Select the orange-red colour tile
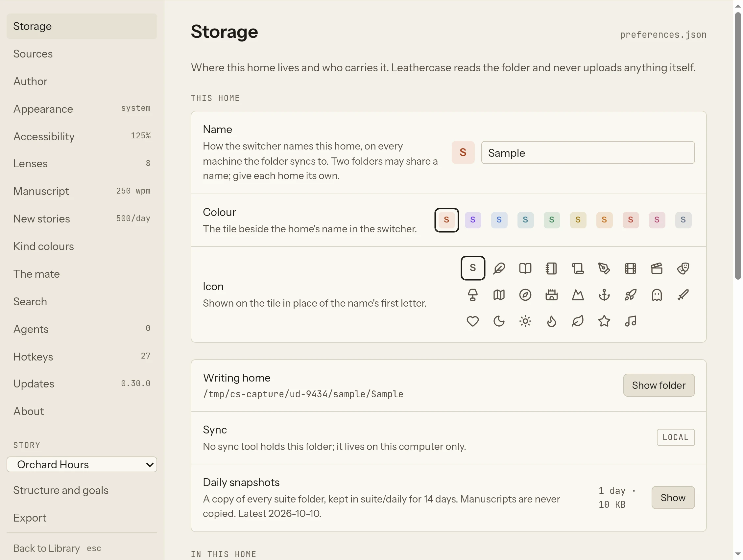 point(446,220)
